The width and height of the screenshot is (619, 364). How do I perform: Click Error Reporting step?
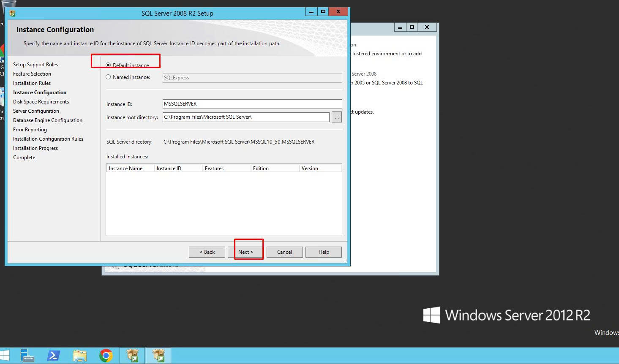point(30,130)
